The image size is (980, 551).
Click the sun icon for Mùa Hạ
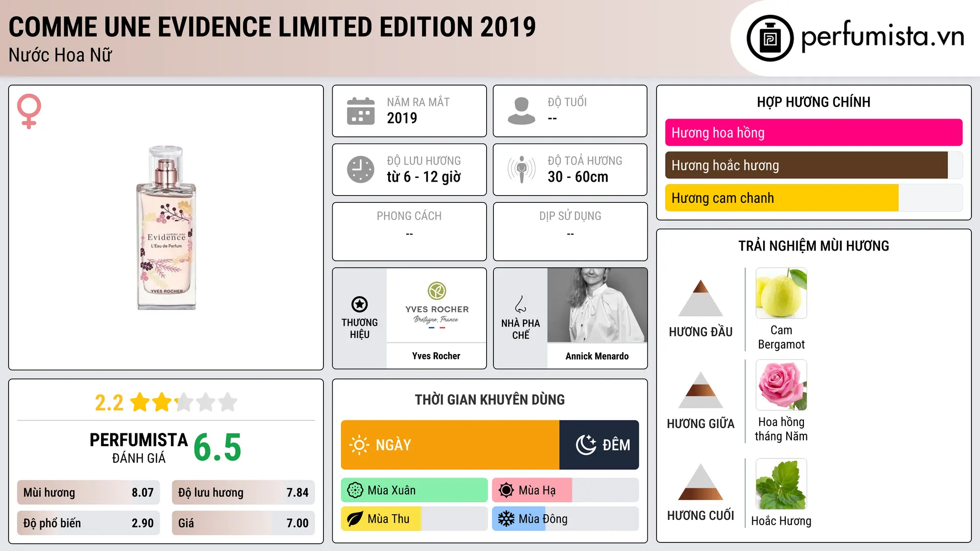(506, 490)
